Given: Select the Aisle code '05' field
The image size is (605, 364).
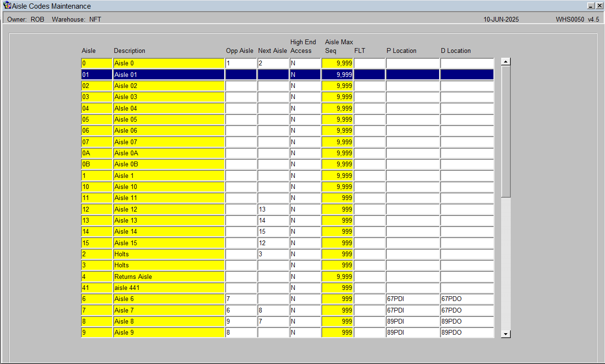Looking at the screenshot, I should [97, 119].
